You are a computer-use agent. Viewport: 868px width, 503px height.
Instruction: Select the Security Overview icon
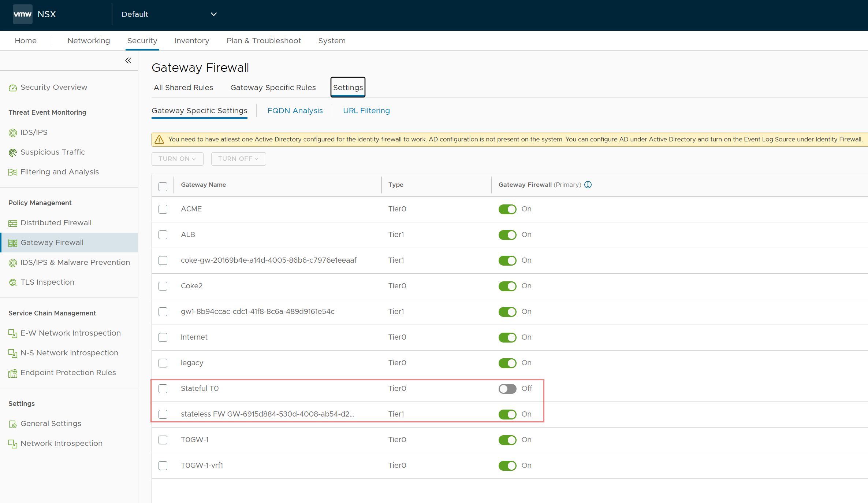tap(13, 88)
